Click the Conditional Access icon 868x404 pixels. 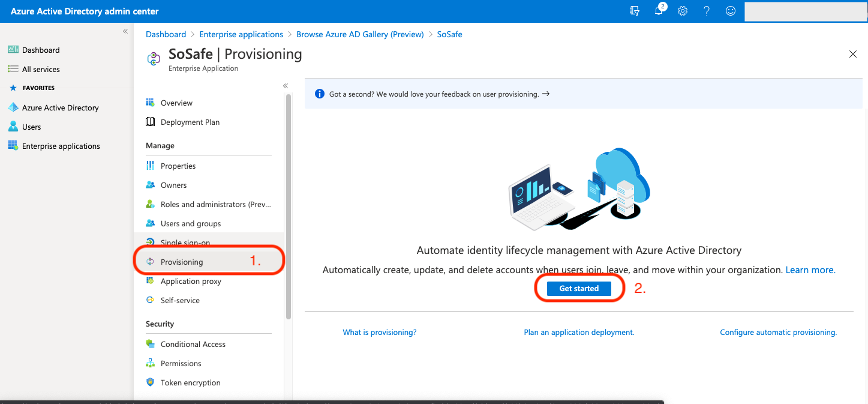pos(151,344)
